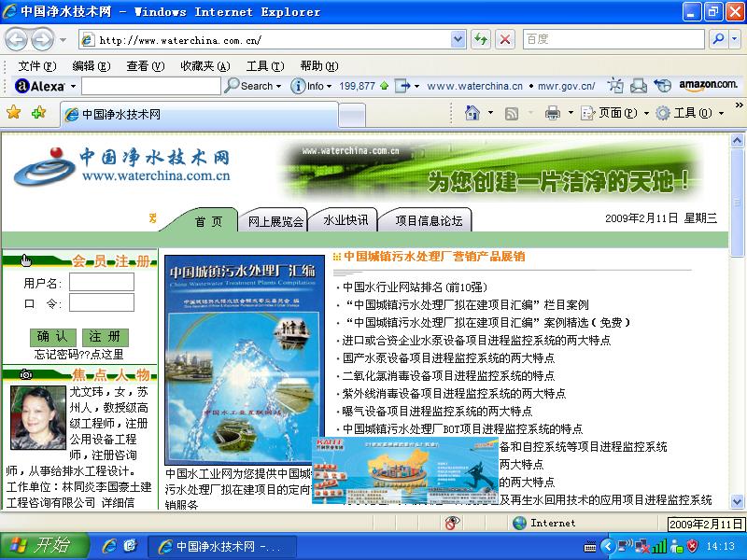This screenshot has width=747, height=560.
Task: Open RSS feeds icon in command bar
Action: [512, 113]
